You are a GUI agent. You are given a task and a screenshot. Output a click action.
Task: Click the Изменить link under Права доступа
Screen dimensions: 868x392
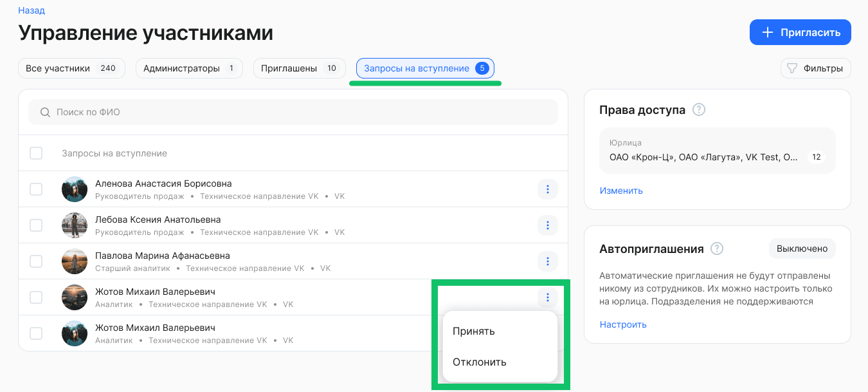tap(621, 190)
